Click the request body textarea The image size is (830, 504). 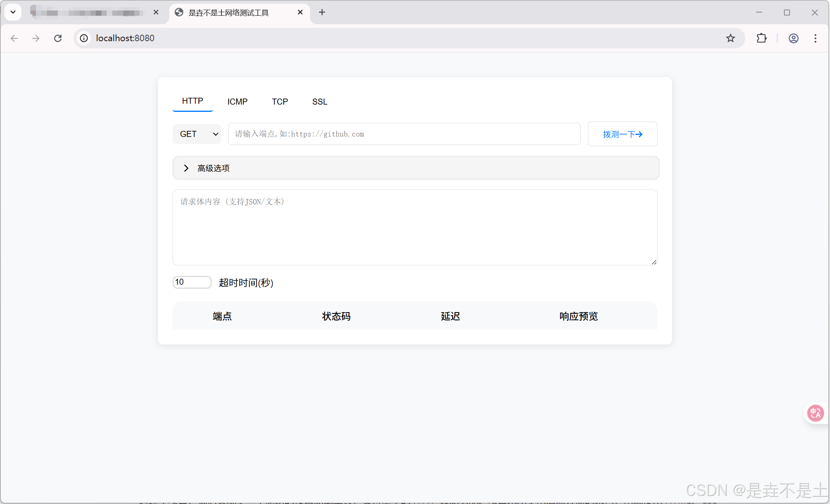click(415, 227)
